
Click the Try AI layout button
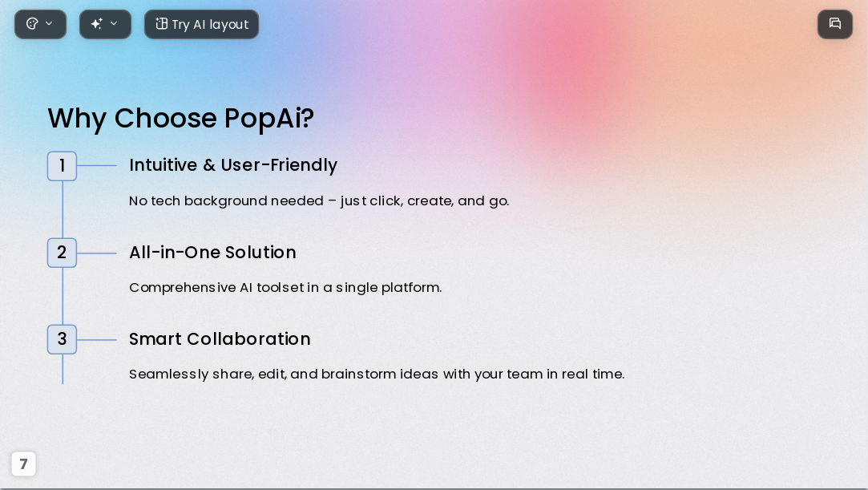coord(201,24)
